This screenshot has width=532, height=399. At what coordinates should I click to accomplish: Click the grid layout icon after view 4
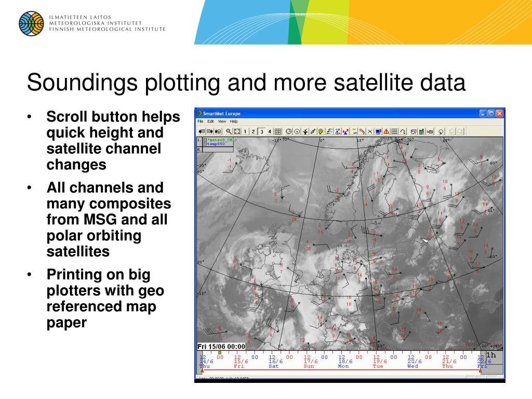pos(278,131)
